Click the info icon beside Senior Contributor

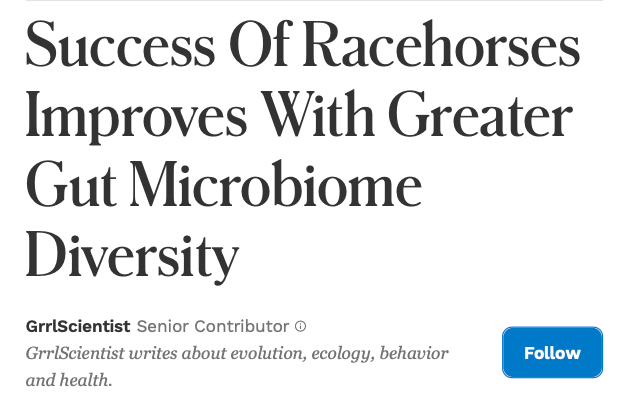click(x=301, y=327)
